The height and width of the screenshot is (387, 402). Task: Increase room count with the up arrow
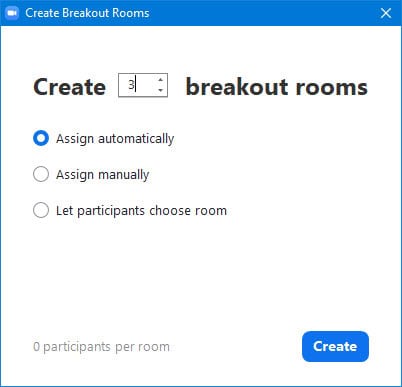pyautogui.click(x=161, y=80)
